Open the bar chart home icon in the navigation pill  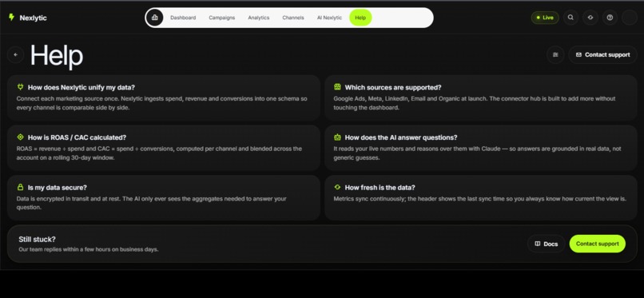coord(155,18)
